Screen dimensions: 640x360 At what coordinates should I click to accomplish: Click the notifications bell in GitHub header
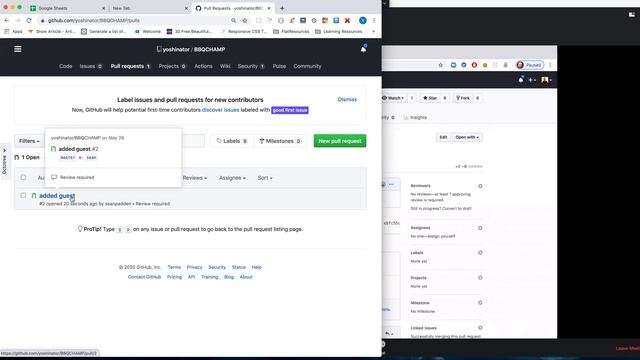click(363, 49)
